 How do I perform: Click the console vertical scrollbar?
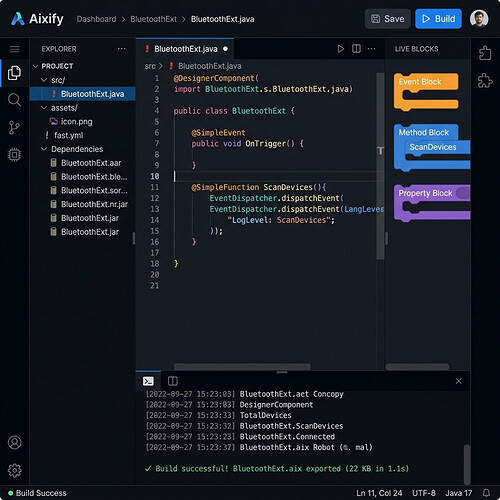pos(467,464)
